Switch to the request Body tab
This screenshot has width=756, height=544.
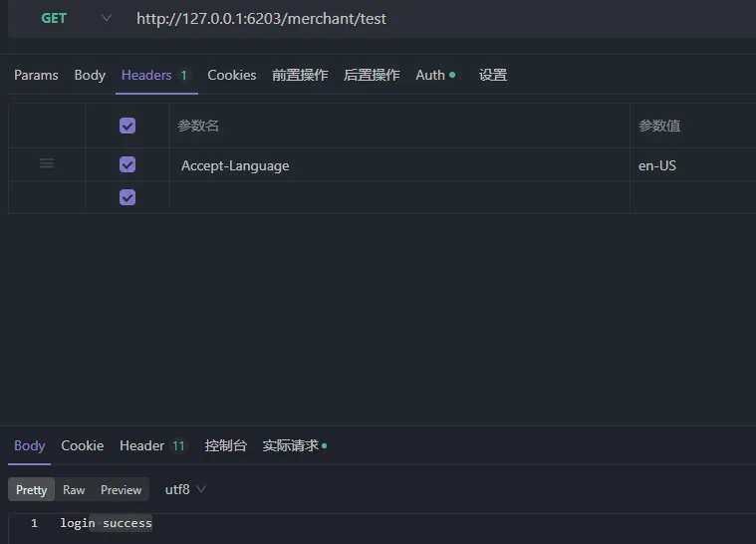(x=90, y=76)
